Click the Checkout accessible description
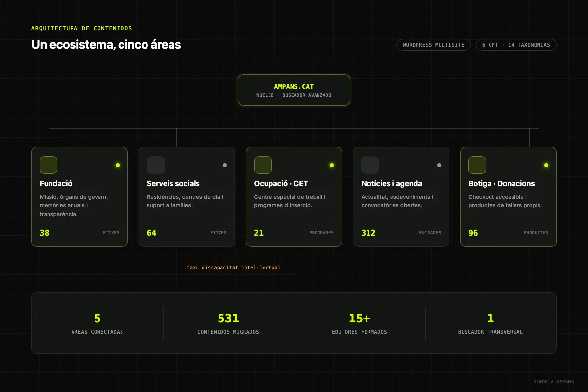 (505, 201)
